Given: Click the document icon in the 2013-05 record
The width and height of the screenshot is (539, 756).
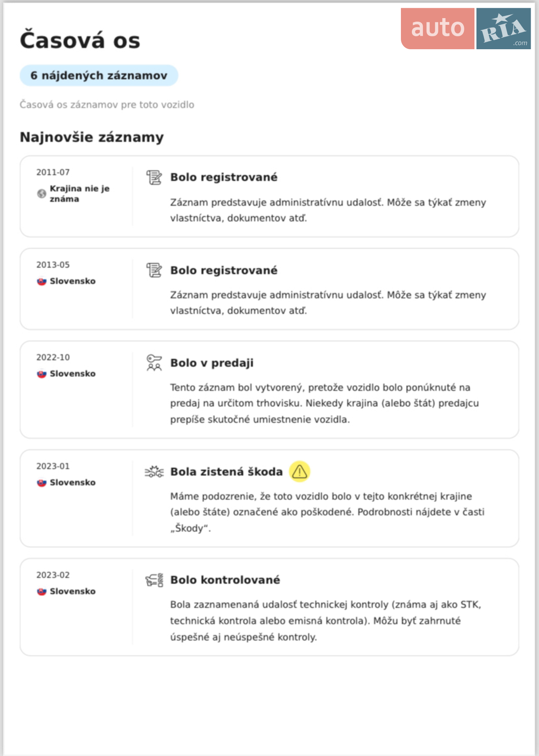Looking at the screenshot, I should pos(154,271).
